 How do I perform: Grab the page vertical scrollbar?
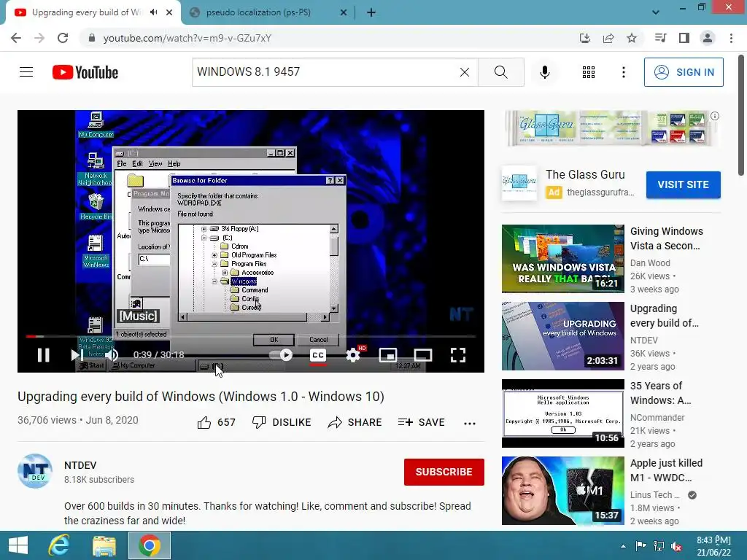point(742,116)
